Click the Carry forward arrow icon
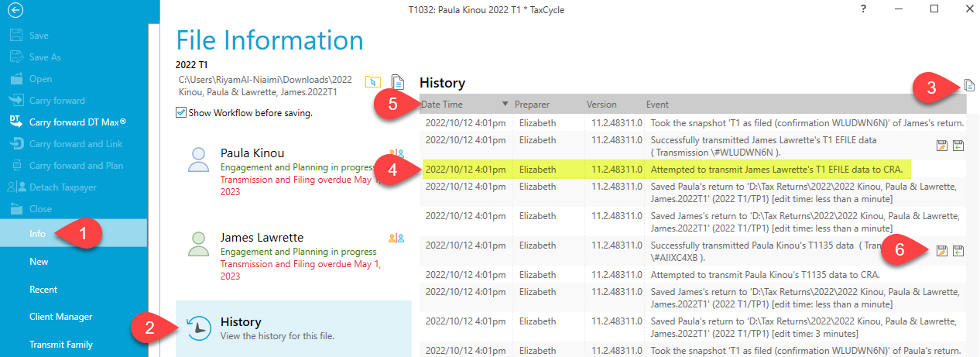Screen dimensions: 980x357 15,101
